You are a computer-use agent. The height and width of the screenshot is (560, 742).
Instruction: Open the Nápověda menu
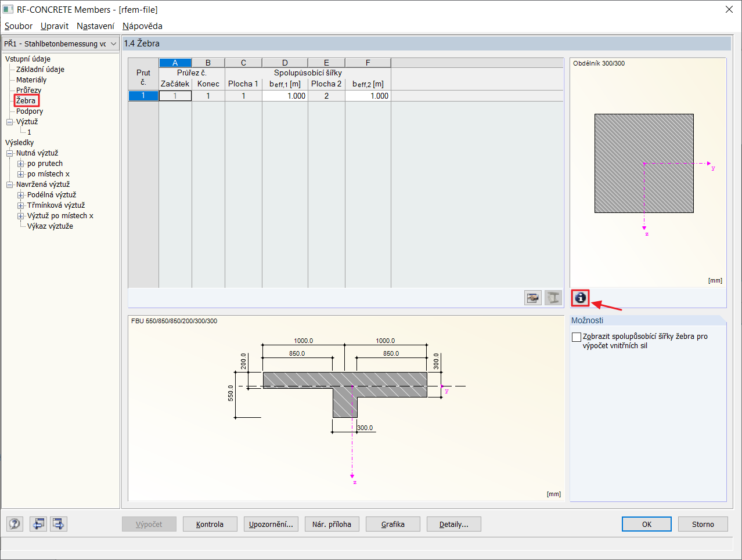[142, 26]
